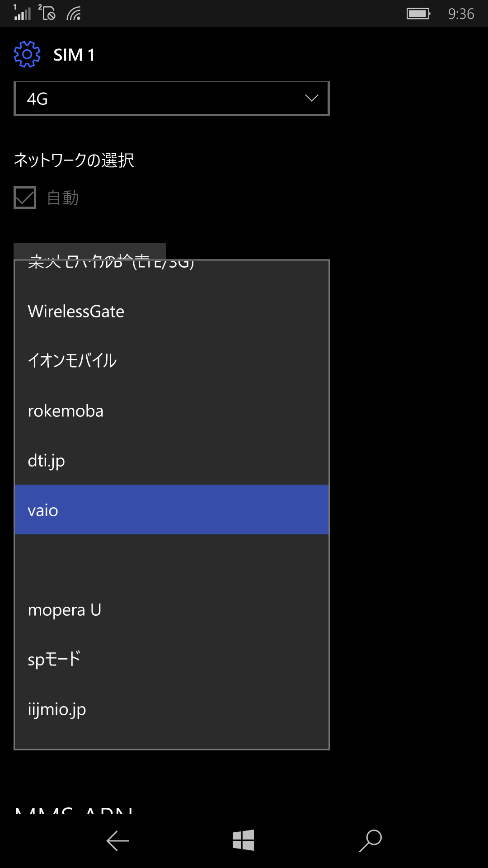Expand the 4G connection speed dropdown

pos(172,99)
